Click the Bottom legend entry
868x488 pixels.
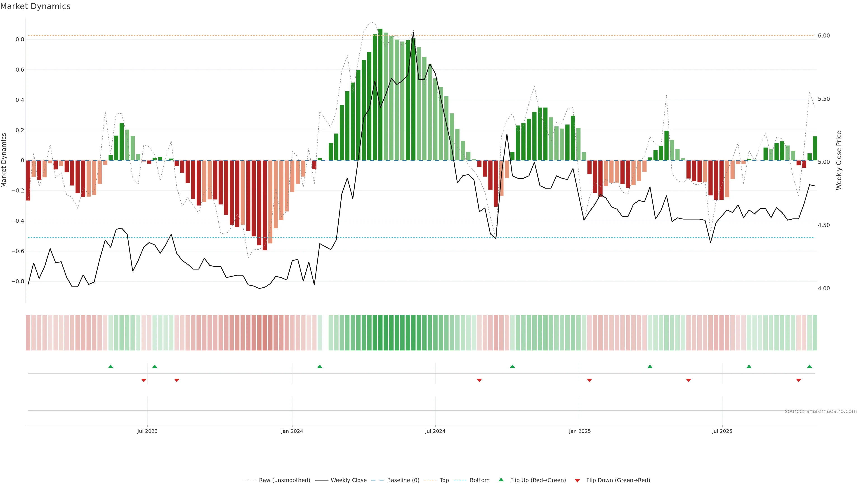479,480
